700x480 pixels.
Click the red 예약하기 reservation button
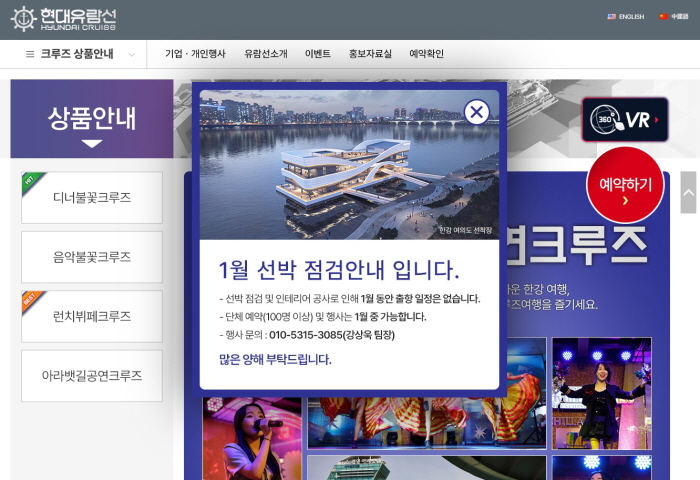click(625, 185)
